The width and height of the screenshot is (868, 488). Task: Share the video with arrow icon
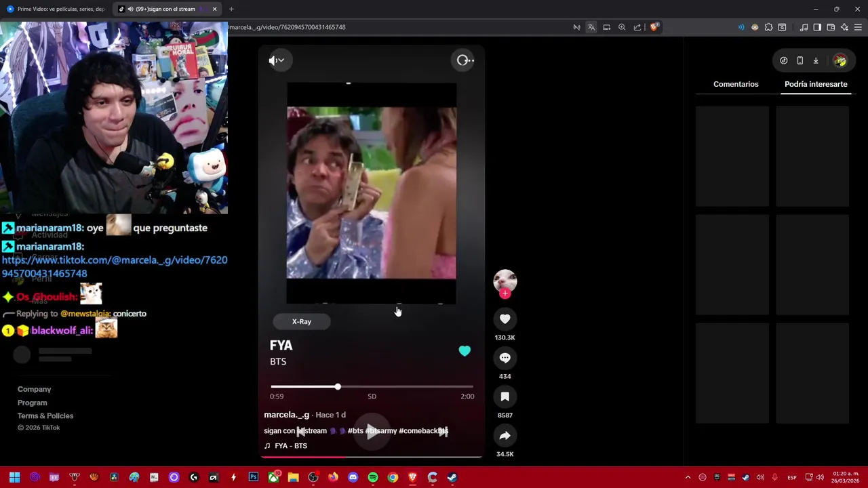tap(505, 436)
